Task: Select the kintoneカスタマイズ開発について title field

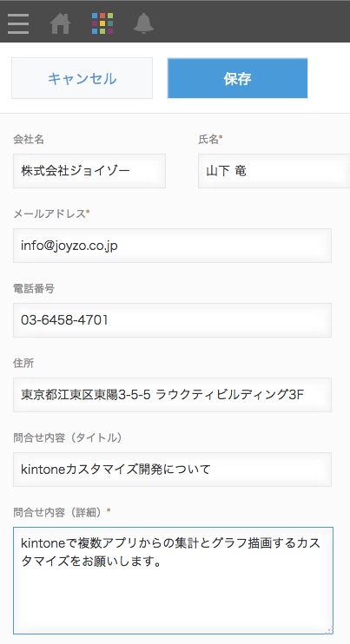Action: pos(172,470)
